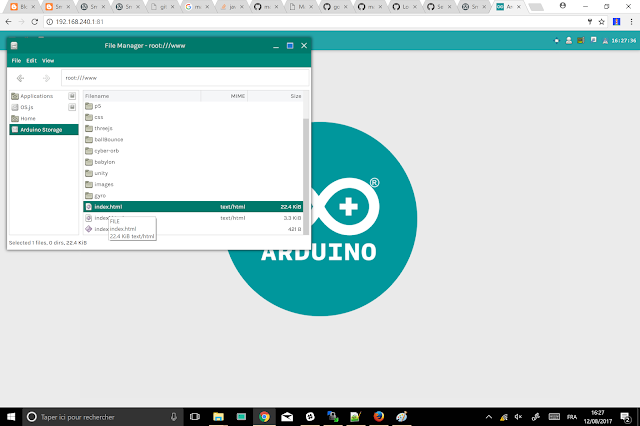This screenshot has width=640, height=426.
Task: Click the FRA language indicator
Action: click(572, 417)
